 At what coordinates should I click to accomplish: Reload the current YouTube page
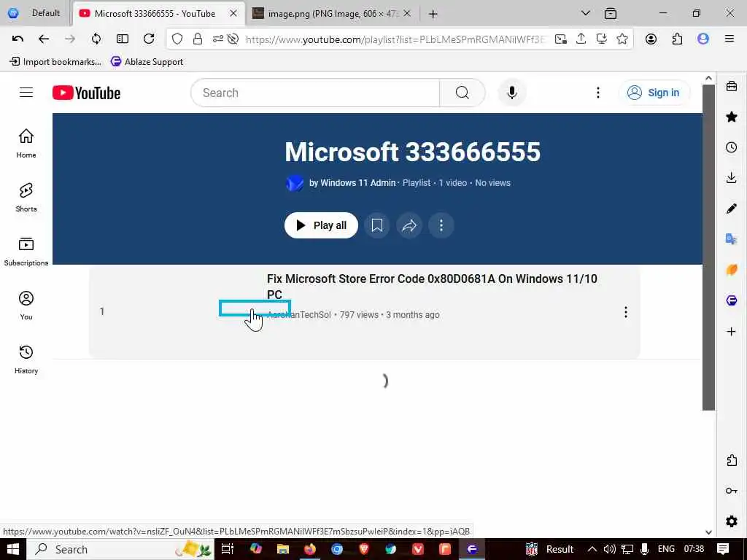149,39
